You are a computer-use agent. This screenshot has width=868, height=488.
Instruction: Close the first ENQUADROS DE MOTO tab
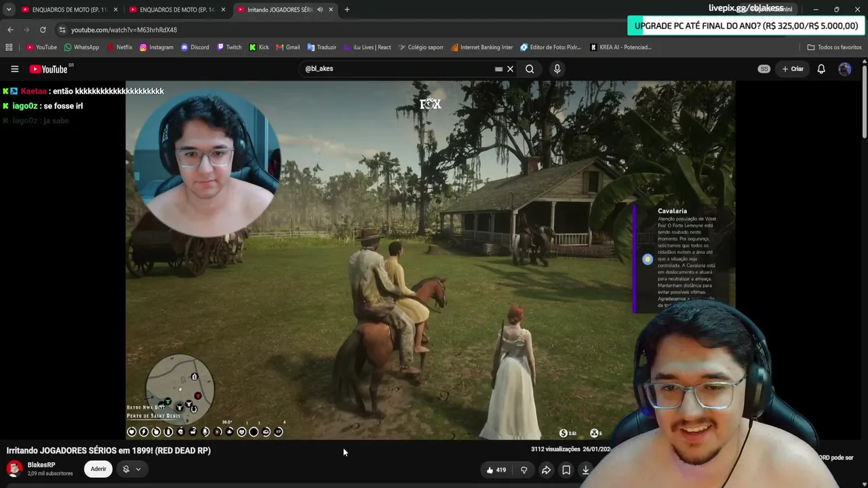pos(115,9)
